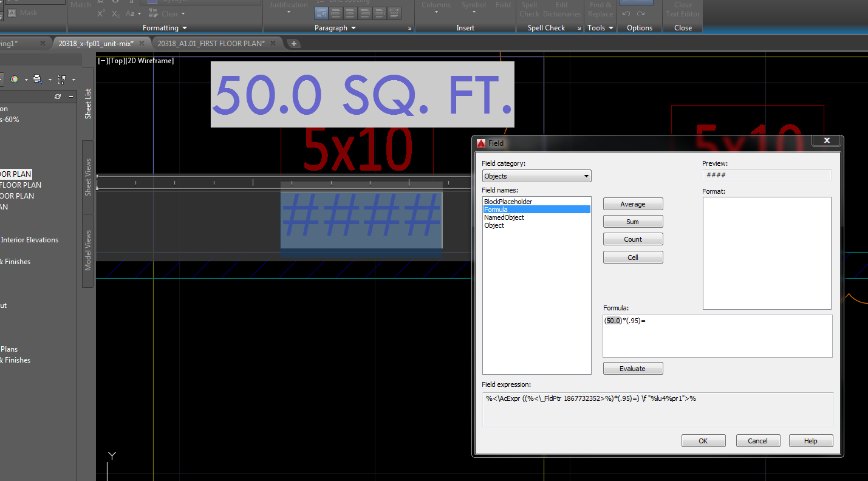Click the Publish icon in Sheet Set Manager
Viewport: 868px width, 481px height.
point(37,79)
